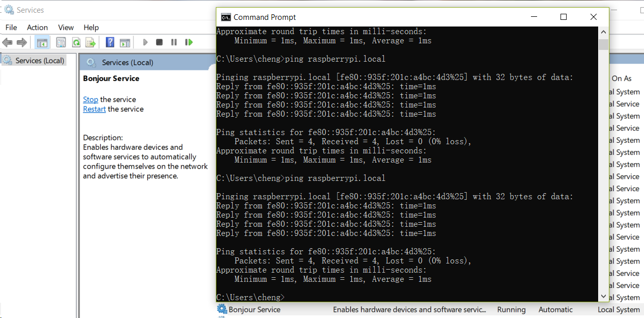Click the Restart Service toolbar icon
This screenshot has width=644, height=318.
pyautogui.click(x=189, y=42)
